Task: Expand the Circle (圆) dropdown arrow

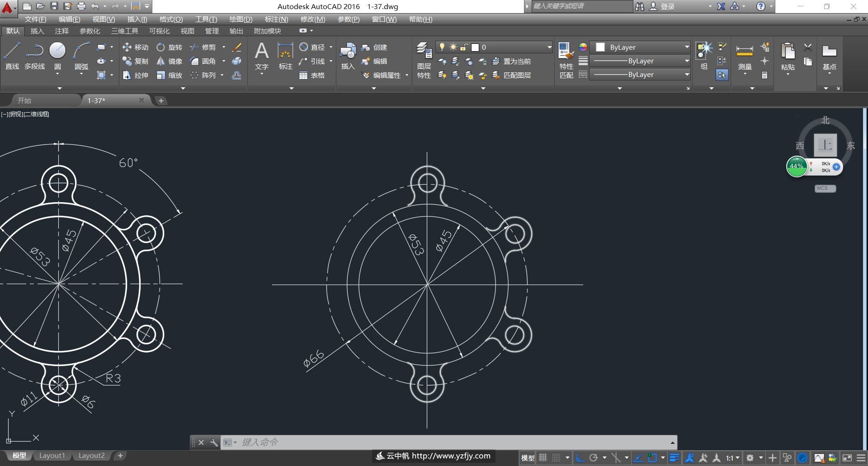Action: click(x=57, y=74)
